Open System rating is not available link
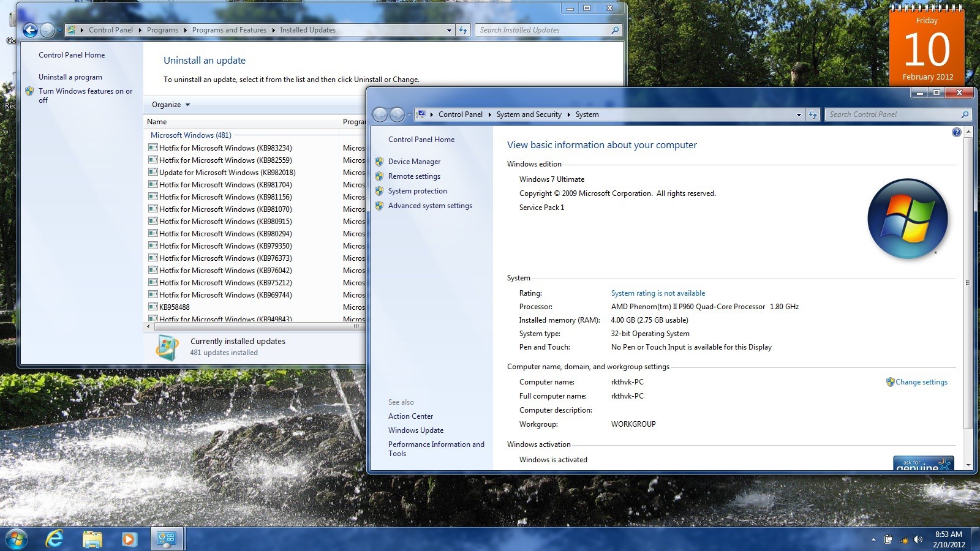 (x=658, y=293)
